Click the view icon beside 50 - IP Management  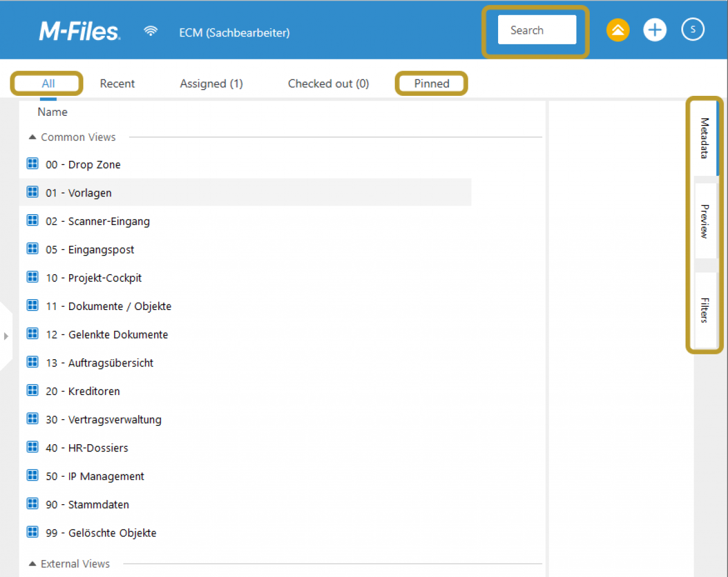[33, 476]
